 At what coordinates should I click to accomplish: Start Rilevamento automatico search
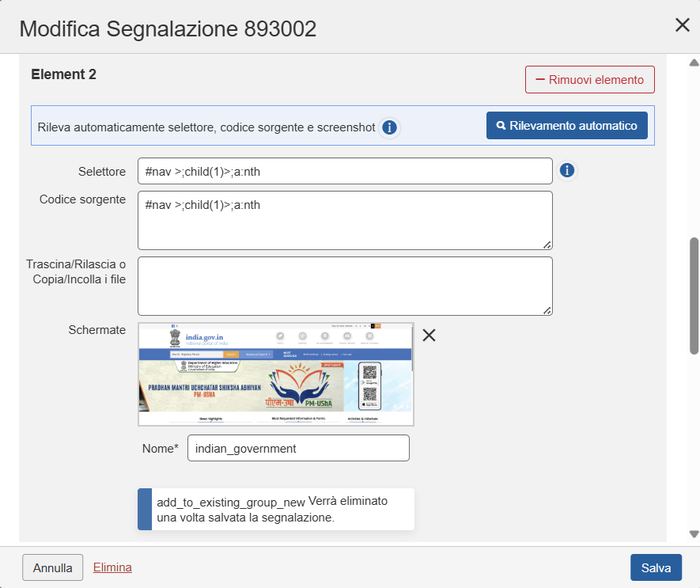pos(566,126)
